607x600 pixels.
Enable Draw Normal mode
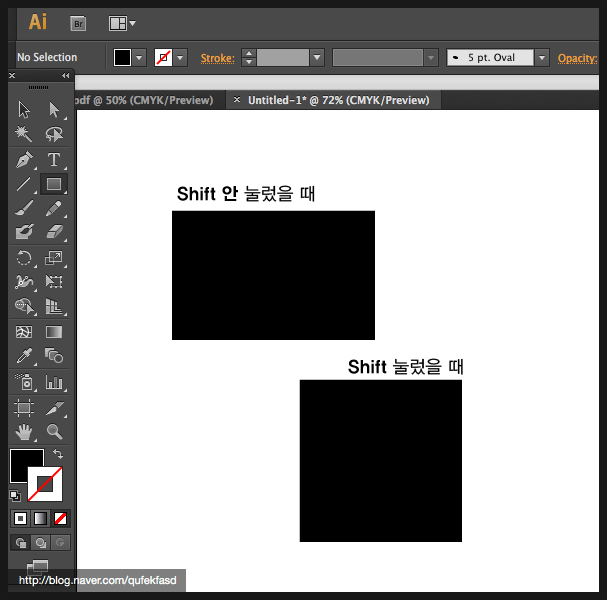(21, 543)
